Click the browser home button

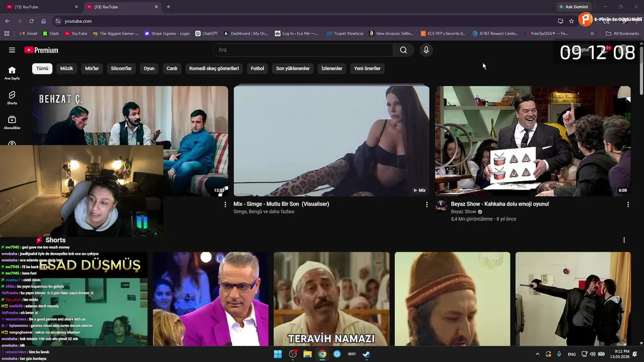[x=43, y=21]
